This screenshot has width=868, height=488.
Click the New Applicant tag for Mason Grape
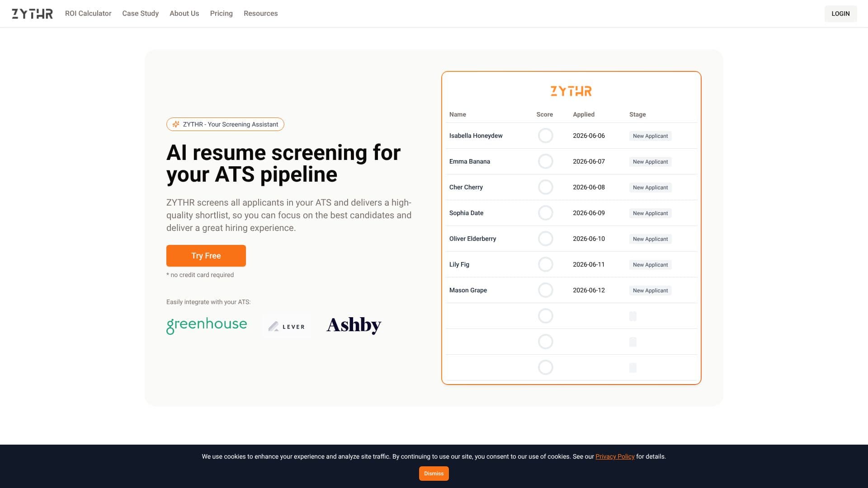tap(650, 291)
